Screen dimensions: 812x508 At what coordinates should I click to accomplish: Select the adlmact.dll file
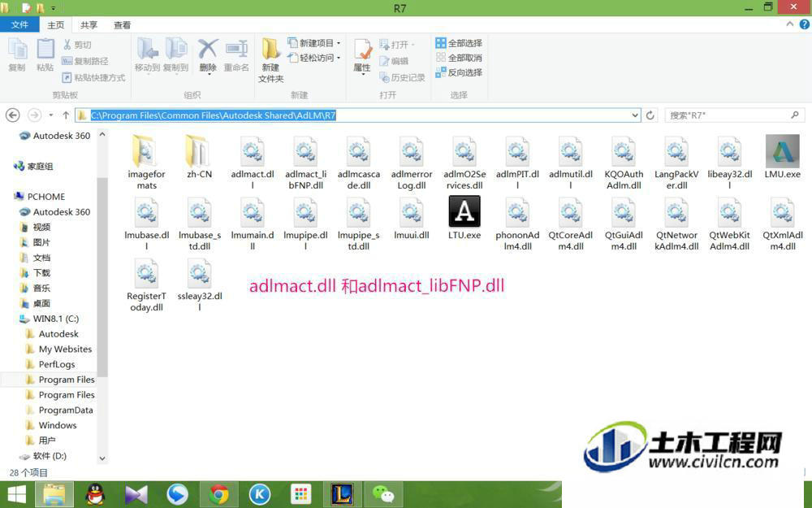click(x=253, y=163)
